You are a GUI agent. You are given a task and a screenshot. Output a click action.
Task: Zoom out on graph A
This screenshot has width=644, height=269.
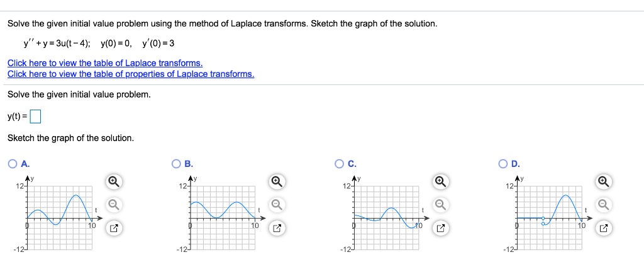click(114, 204)
